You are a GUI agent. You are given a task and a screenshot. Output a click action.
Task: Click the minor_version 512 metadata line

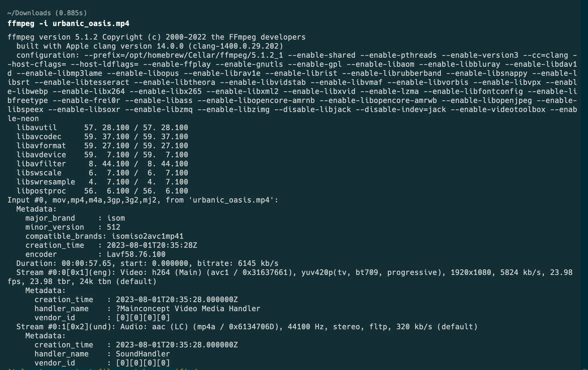point(73,227)
